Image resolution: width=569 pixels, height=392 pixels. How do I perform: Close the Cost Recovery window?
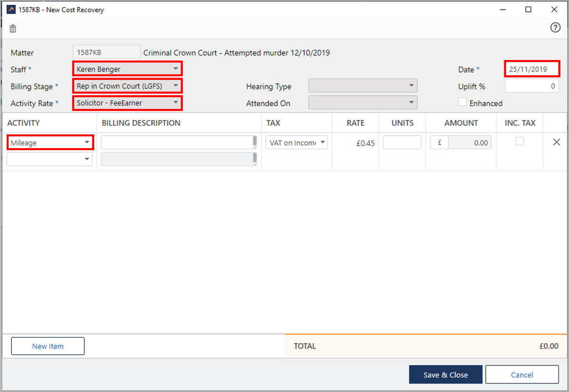click(554, 10)
